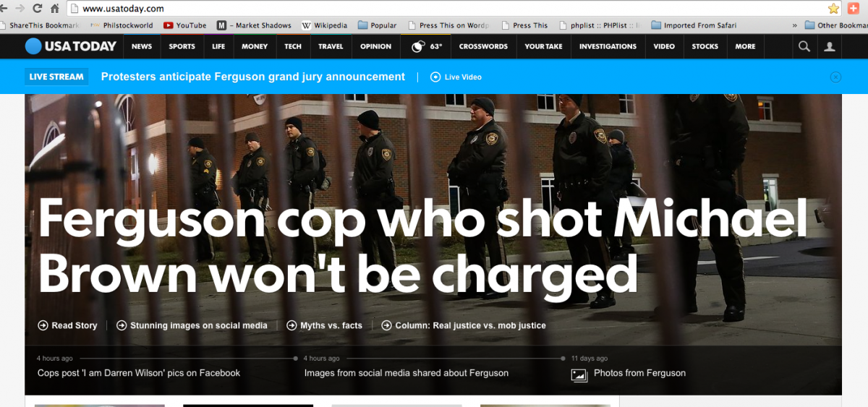Screen dimensions: 868x407
Task: Open the YouTube bookmark
Action: [x=184, y=25]
